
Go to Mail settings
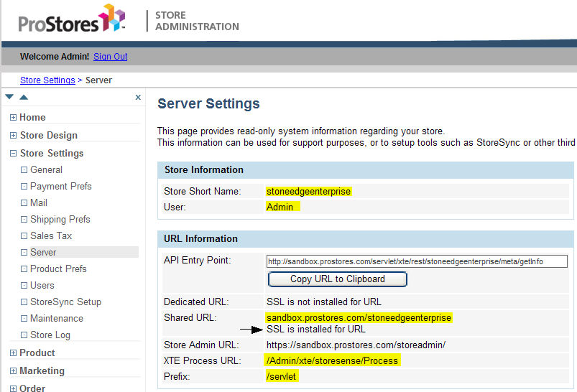39,203
